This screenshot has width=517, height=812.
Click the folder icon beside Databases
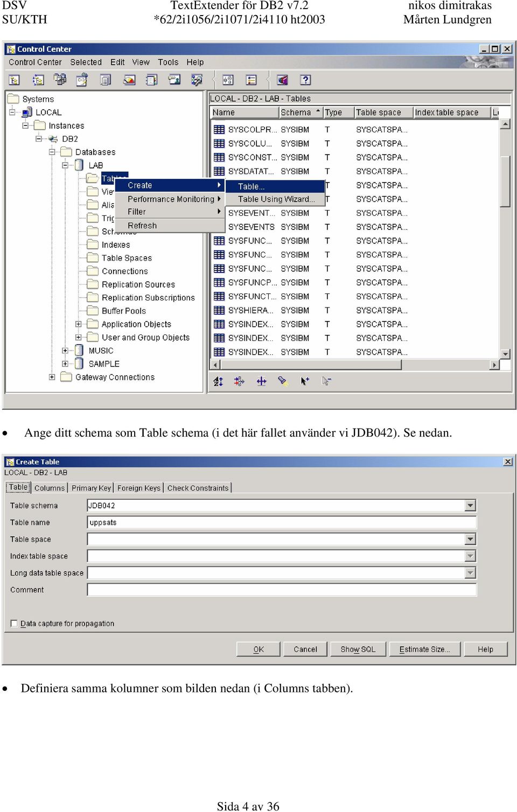(x=66, y=152)
